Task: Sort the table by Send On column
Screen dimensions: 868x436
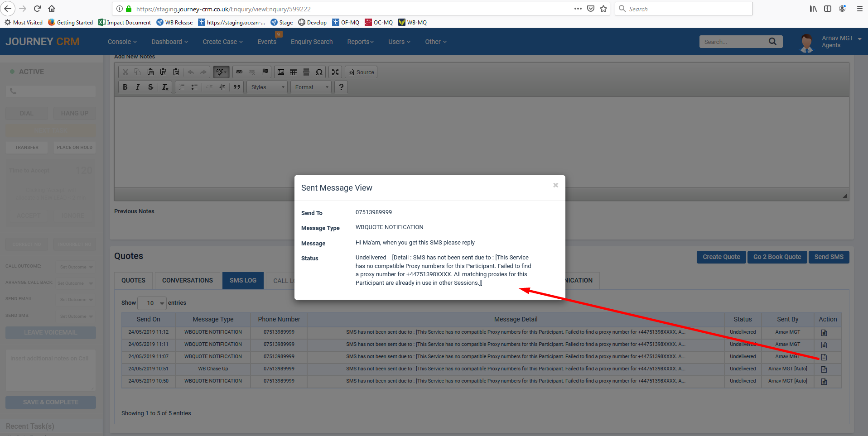Action: (148, 319)
